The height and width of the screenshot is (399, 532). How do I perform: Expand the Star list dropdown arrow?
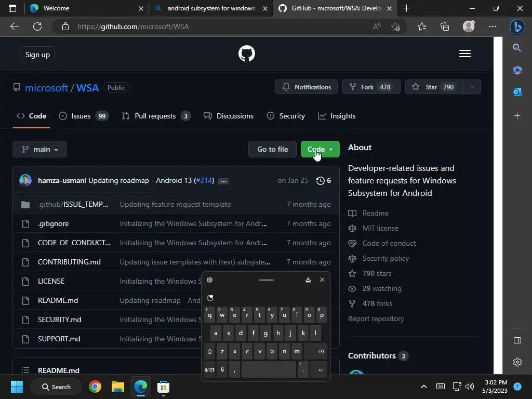point(472,87)
